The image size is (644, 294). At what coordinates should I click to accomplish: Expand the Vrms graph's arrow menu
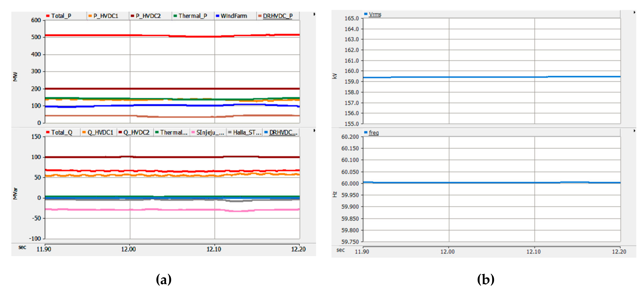(634, 12)
